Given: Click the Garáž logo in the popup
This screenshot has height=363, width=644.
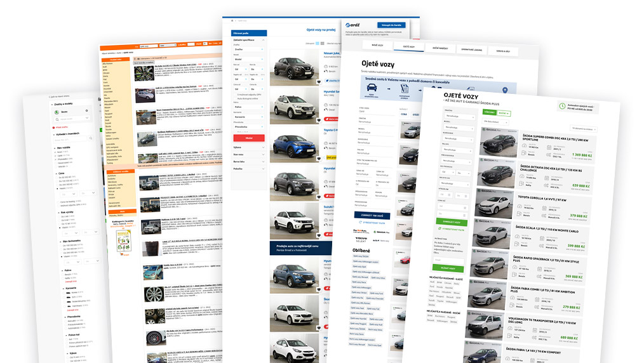Looking at the screenshot, I should [352, 25].
